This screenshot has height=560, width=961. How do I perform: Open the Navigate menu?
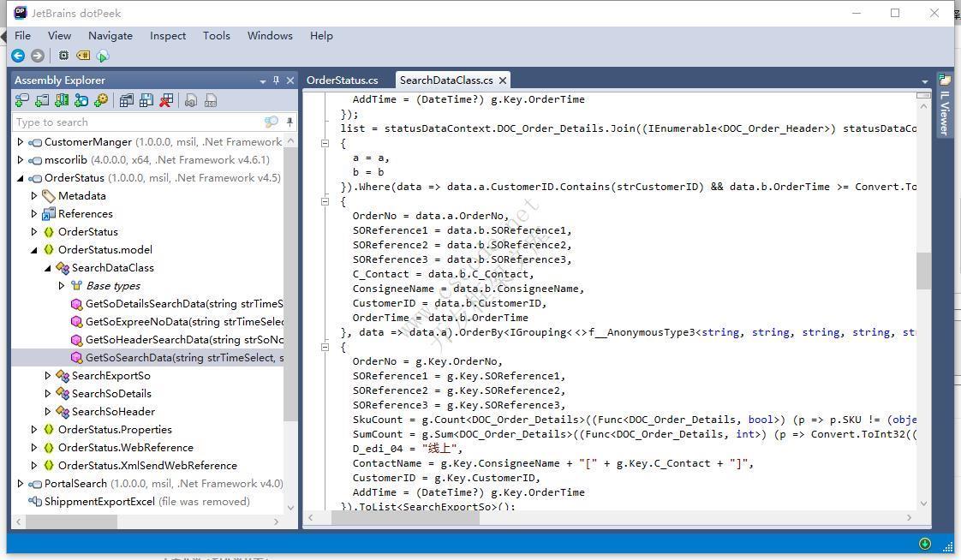point(110,35)
